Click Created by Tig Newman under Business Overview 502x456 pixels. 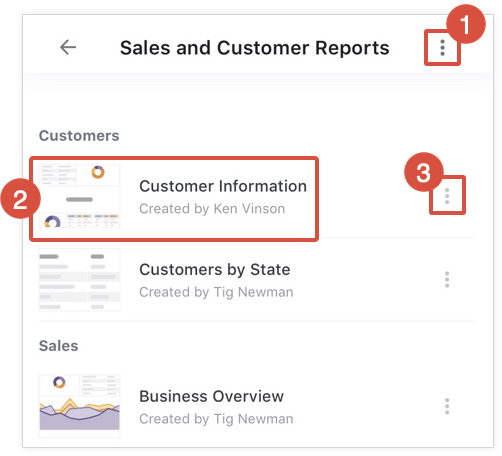pyautogui.click(x=216, y=419)
